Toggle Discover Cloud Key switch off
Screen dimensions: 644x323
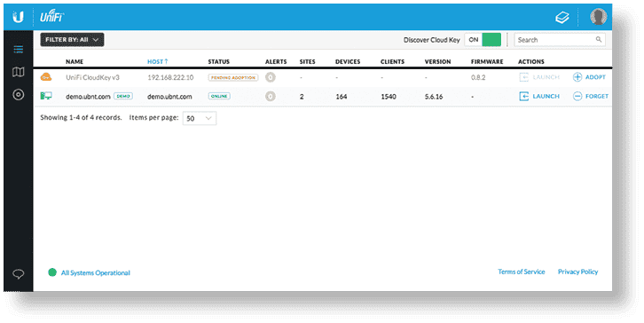coord(483,40)
